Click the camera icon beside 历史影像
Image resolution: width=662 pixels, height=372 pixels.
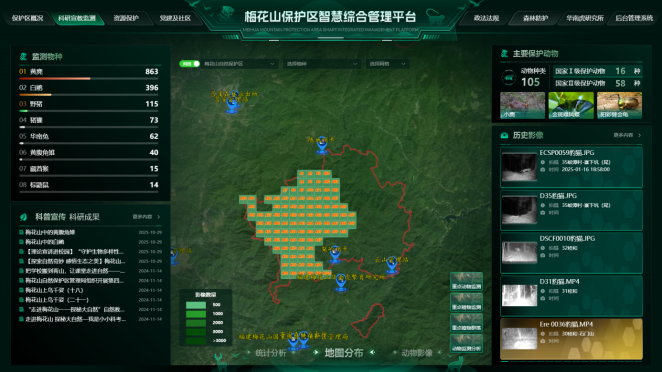pos(504,136)
